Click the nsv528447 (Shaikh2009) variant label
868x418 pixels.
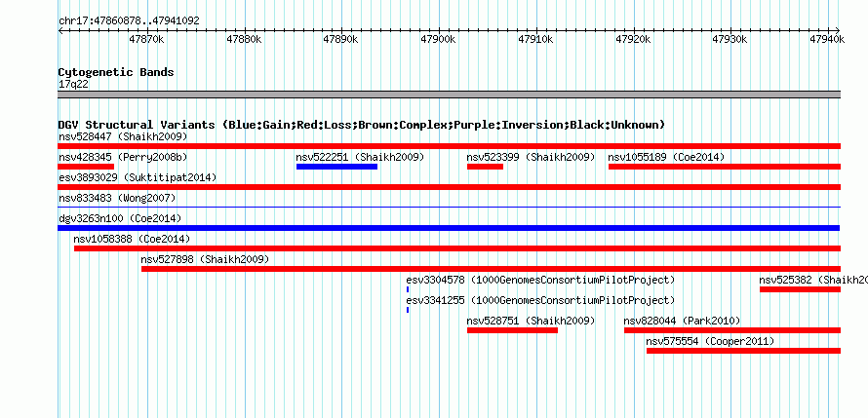(123, 136)
